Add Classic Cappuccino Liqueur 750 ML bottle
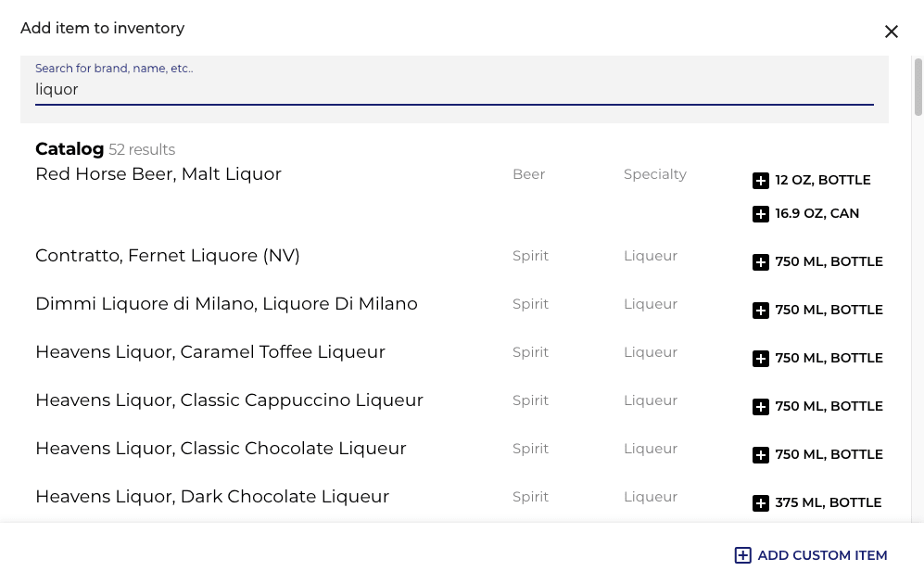Screen dimensions: 924x584 (817, 407)
